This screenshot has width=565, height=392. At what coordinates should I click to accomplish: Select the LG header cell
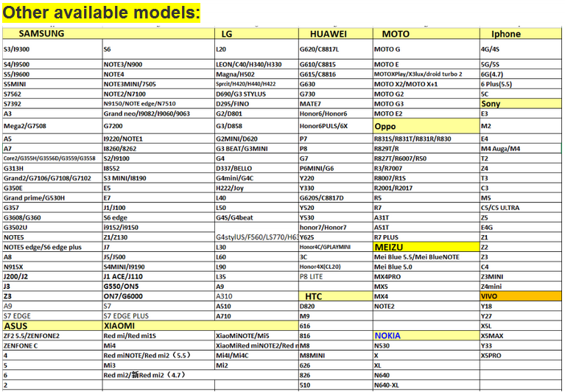[256, 34]
